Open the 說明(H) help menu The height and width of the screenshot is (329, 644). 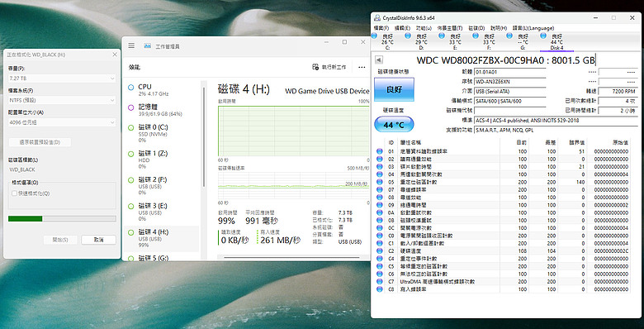[x=498, y=28]
